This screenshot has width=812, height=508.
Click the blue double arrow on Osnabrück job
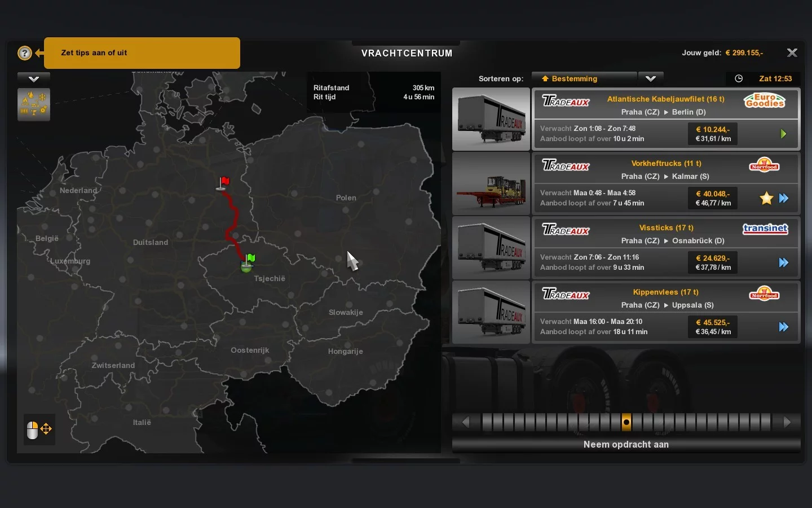click(784, 262)
